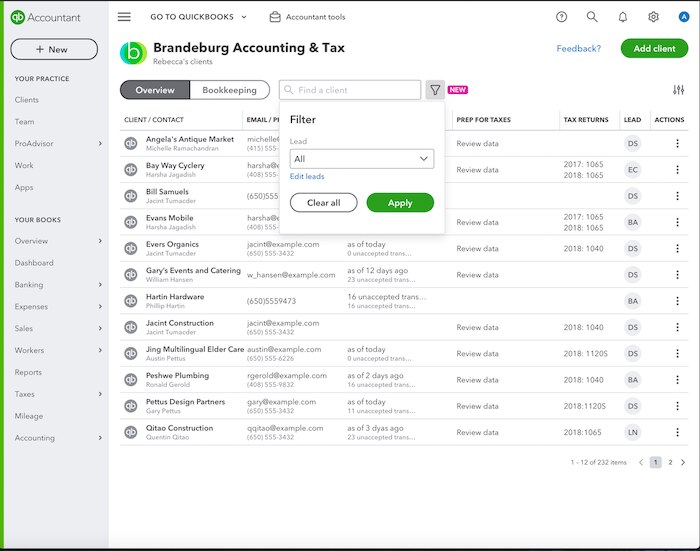
Task: Open table column settings sliders icon
Action: 678,90
